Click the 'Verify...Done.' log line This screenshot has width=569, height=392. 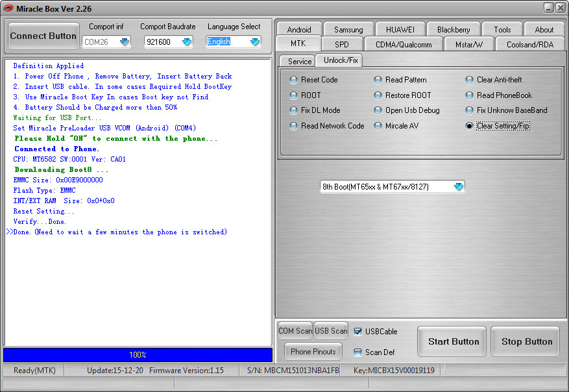(40, 221)
